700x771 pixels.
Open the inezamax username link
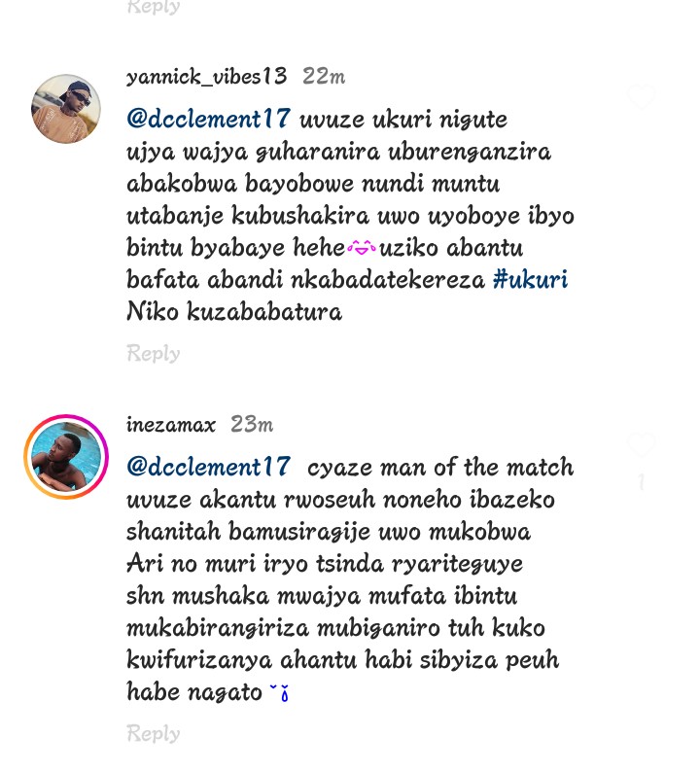pyautogui.click(x=171, y=425)
